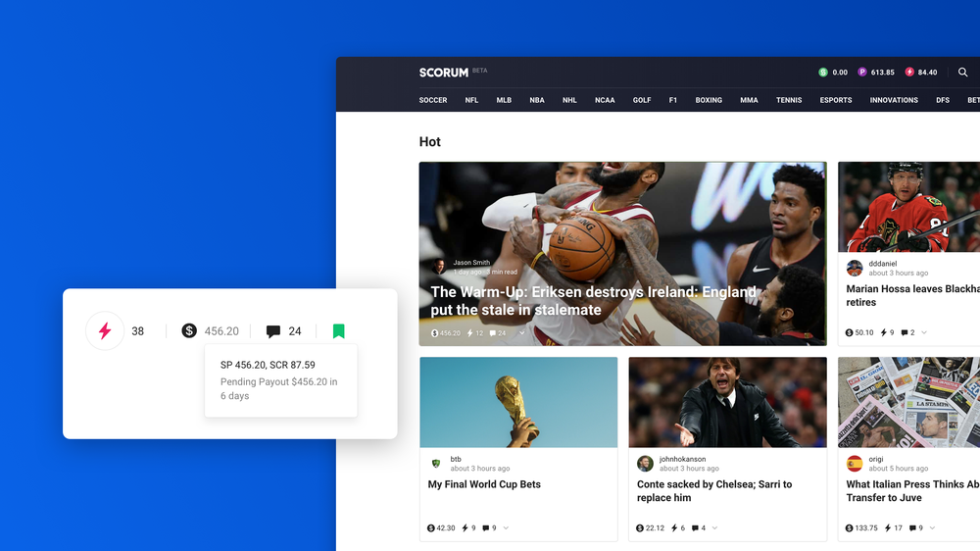Click the newspapers photo thumbnail
Image resolution: width=980 pixels, height=551 pixels.
pyautogui.click(x=908, y=402)
